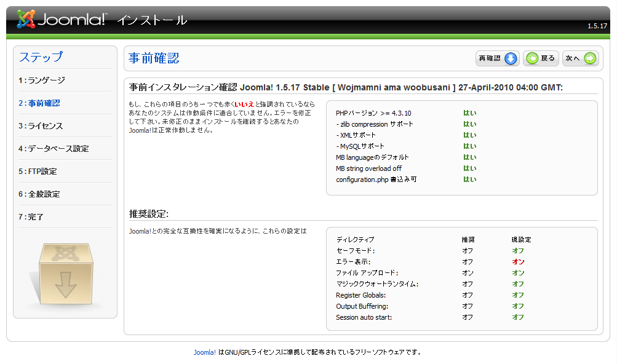
Task: Click the 事前確認 page heading
Action: point(154,58)
